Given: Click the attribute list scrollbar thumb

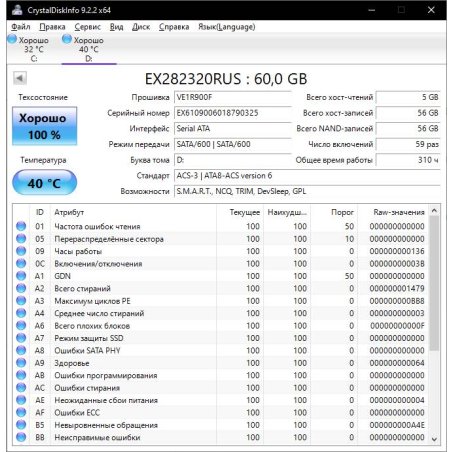Looking at the screenshot, I should (434, 283).
